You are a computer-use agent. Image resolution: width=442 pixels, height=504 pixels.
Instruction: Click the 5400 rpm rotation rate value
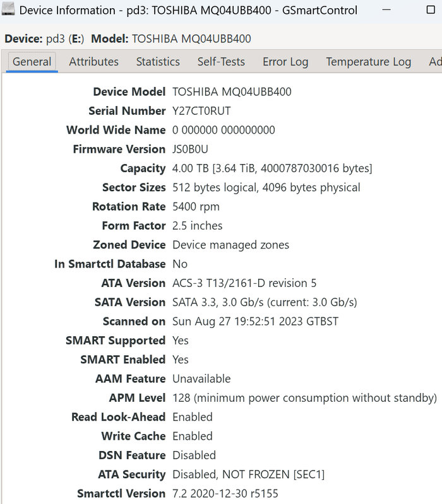(x=196, y=207)
